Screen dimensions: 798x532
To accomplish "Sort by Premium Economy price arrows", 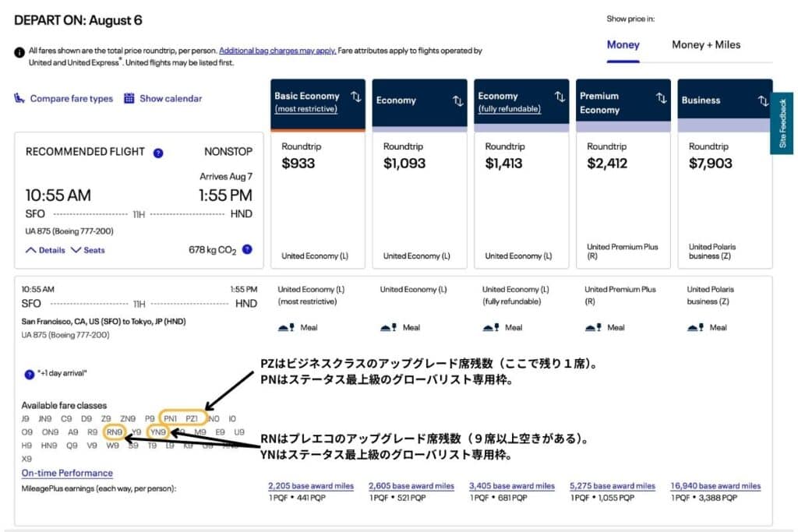I will pyautogui.click(x=661, y=98).
